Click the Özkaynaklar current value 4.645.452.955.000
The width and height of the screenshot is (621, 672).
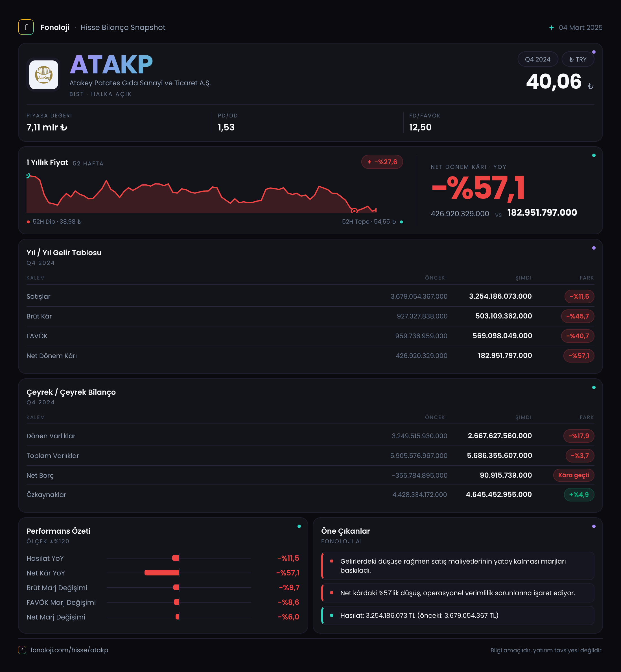coord(499,494)
